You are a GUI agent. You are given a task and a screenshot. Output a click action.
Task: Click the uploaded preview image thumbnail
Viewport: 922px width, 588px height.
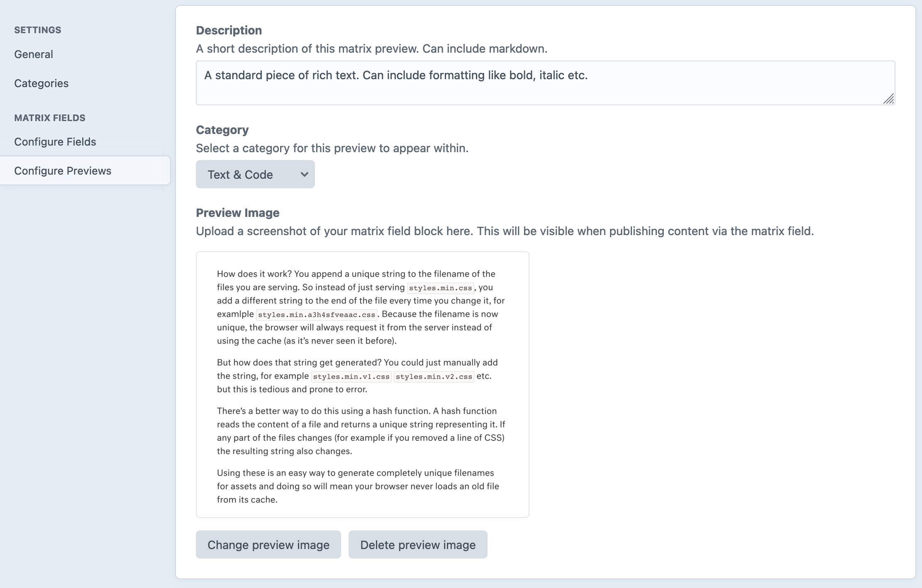pos(362,384)
